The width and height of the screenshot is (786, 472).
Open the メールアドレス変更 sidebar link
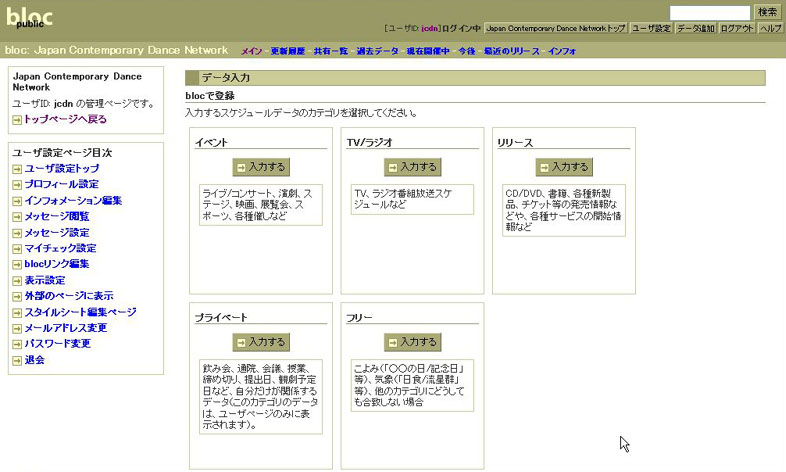point(66,328)
